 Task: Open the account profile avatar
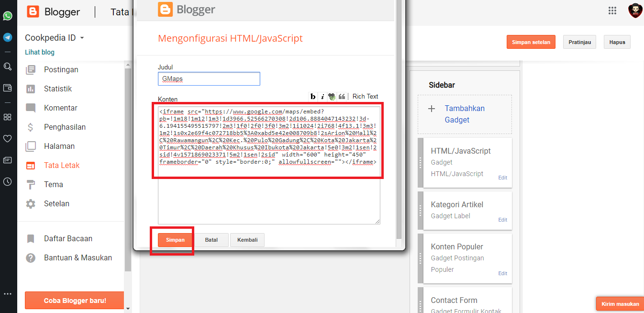coord(635,11)
